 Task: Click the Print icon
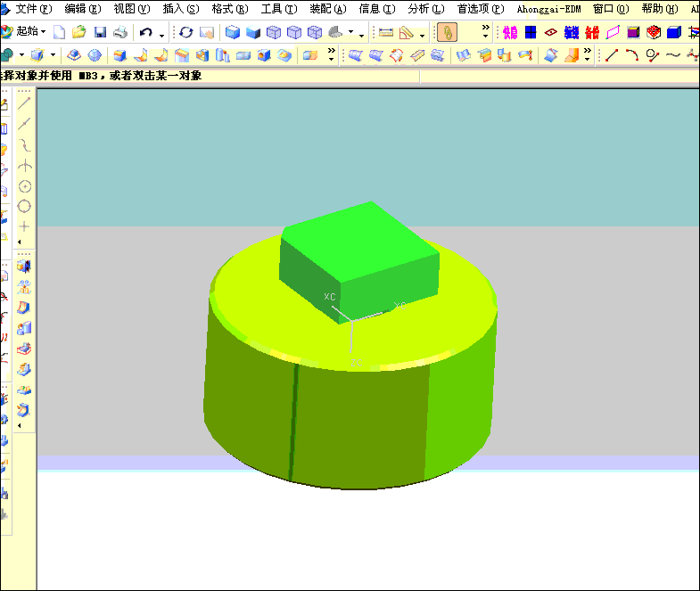120,32
